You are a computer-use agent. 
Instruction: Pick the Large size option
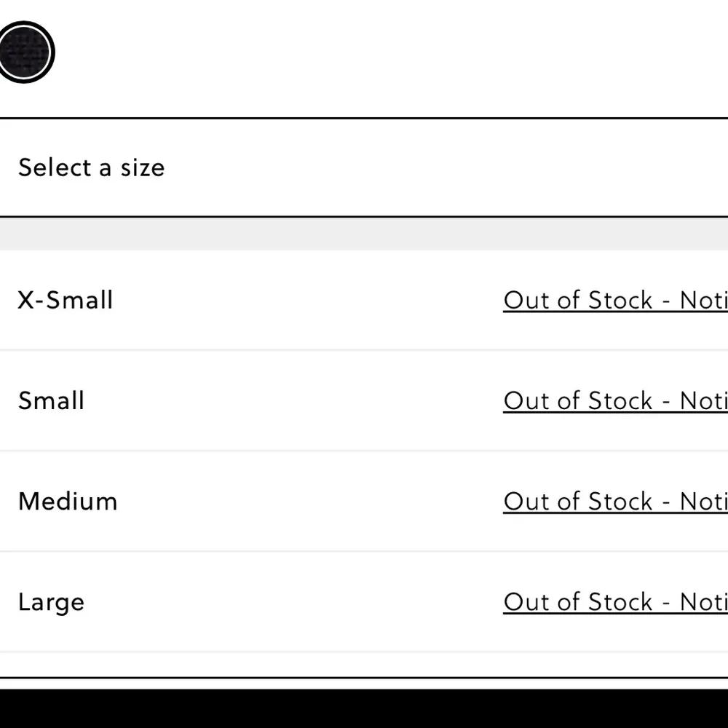coord(52,602)
